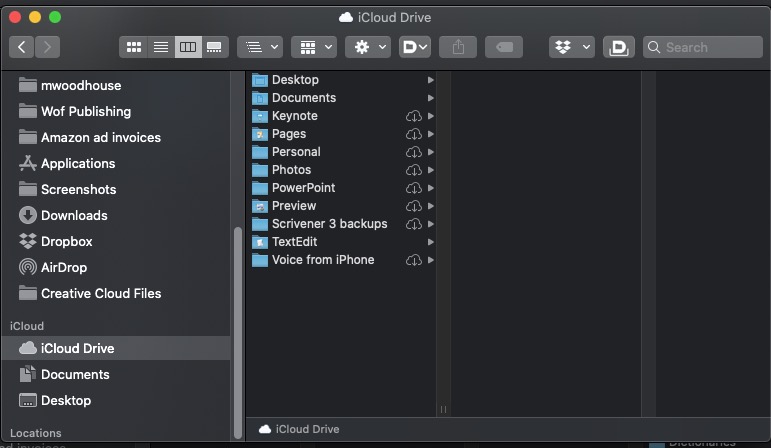This screenshot has height=448, width=771.
Task: Download Voice from iPhone via cloud icon
Action: click(x=414, y=260)
